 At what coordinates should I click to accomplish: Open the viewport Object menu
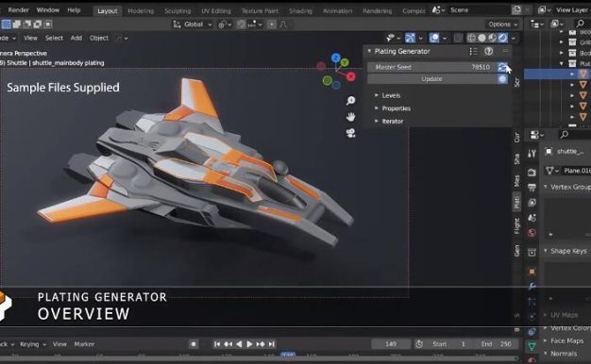[x=99, y=38]
